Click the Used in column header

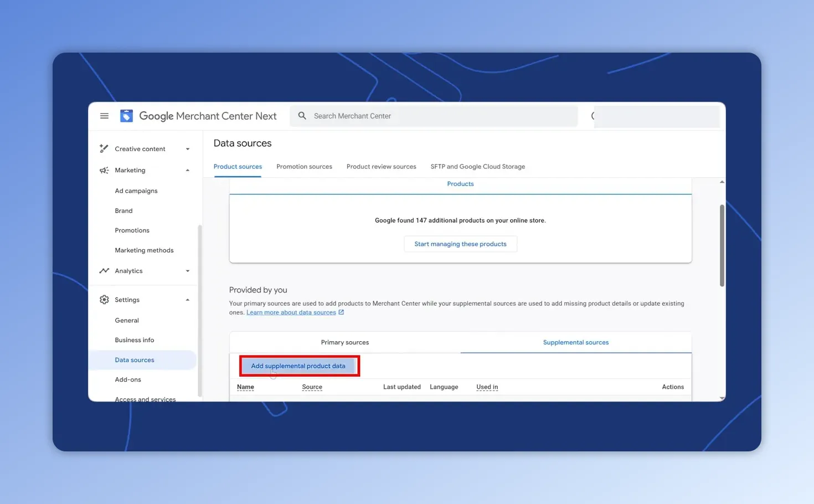click(x=487, y=387)
